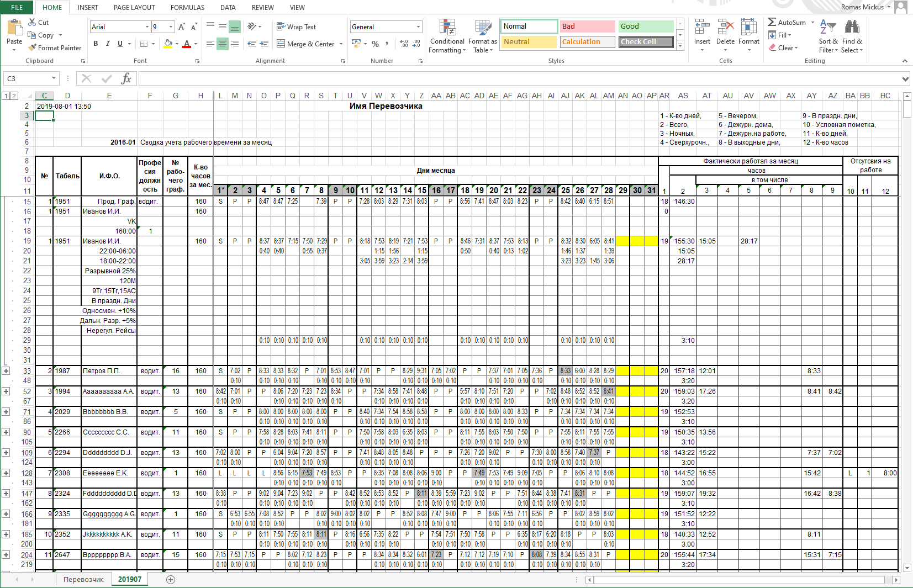The height and width of the screenshot is (588, 913).
Task: Click Increase Indent icon
Action: (264, 44)
